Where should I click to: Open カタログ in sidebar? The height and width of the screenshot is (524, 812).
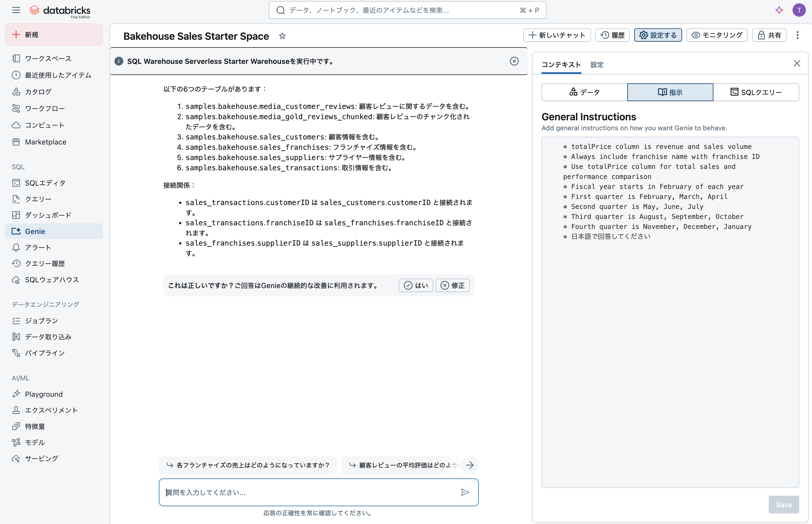pos(54,92)
